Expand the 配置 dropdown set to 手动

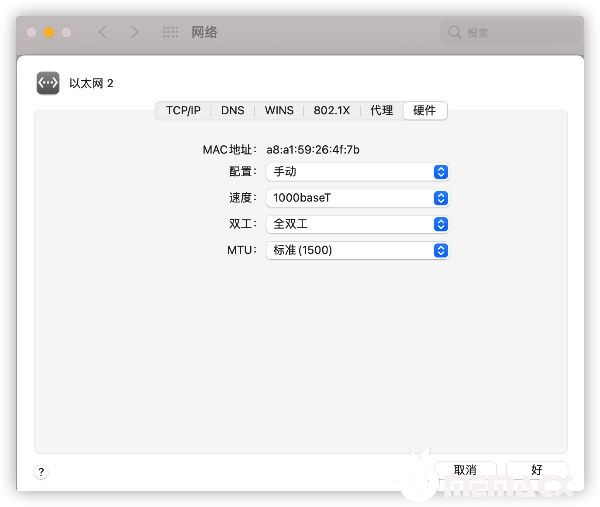(358, 172)
